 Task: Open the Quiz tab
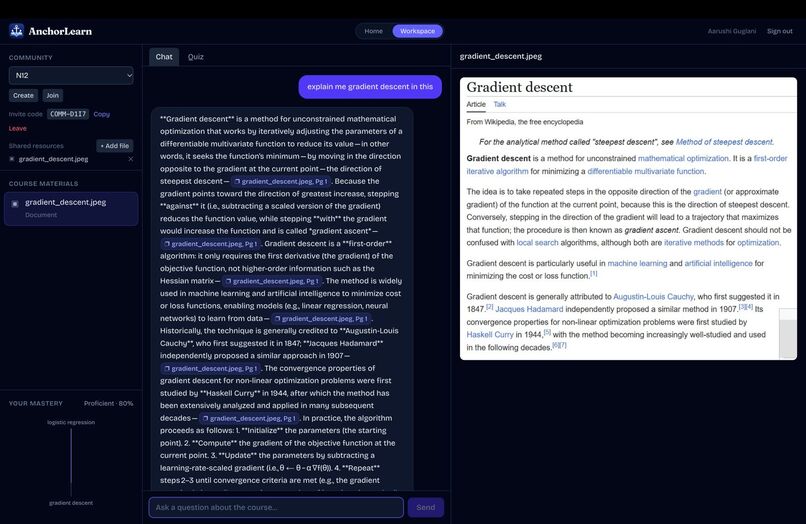coord(195,57)
